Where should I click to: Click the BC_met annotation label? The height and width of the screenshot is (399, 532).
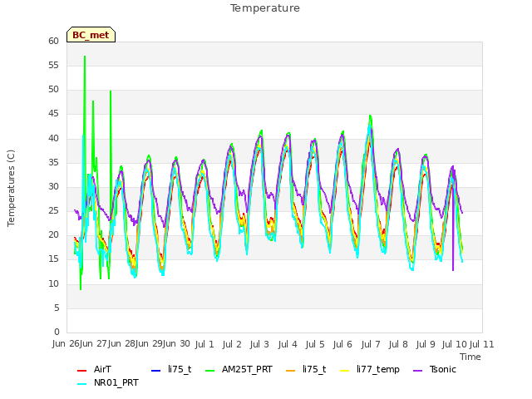(91, 35)
